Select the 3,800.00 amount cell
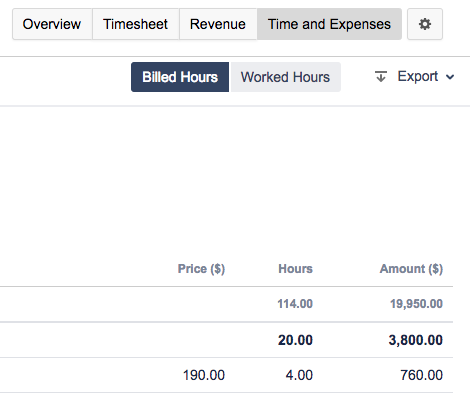The height and width of the screenshot is (394, 470). tap(416, 340)
